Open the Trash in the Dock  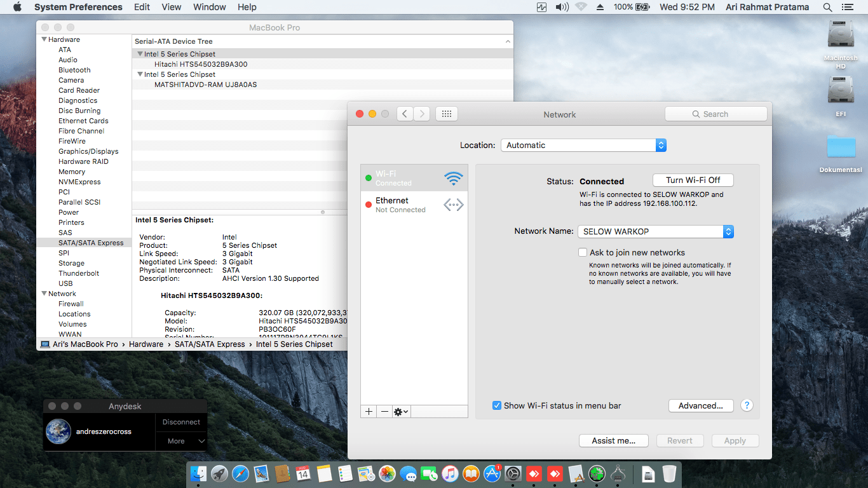coord(669,473)
